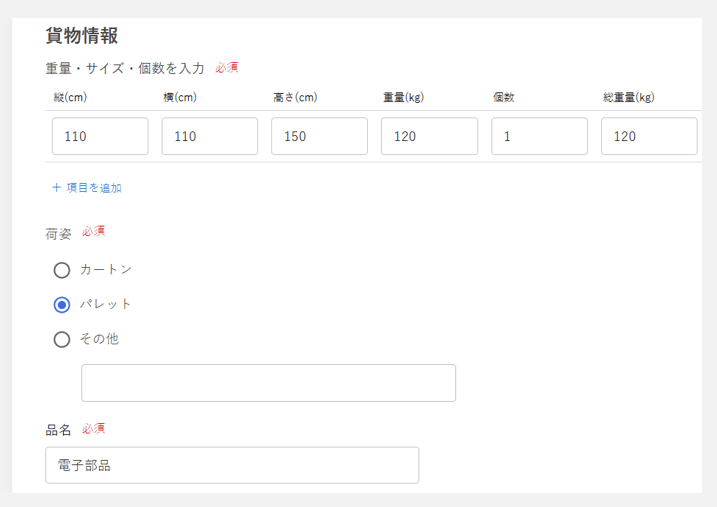Focus the 品名 field containing 電子部品
This screenshot has height=507, width=717.
point(232,465)
